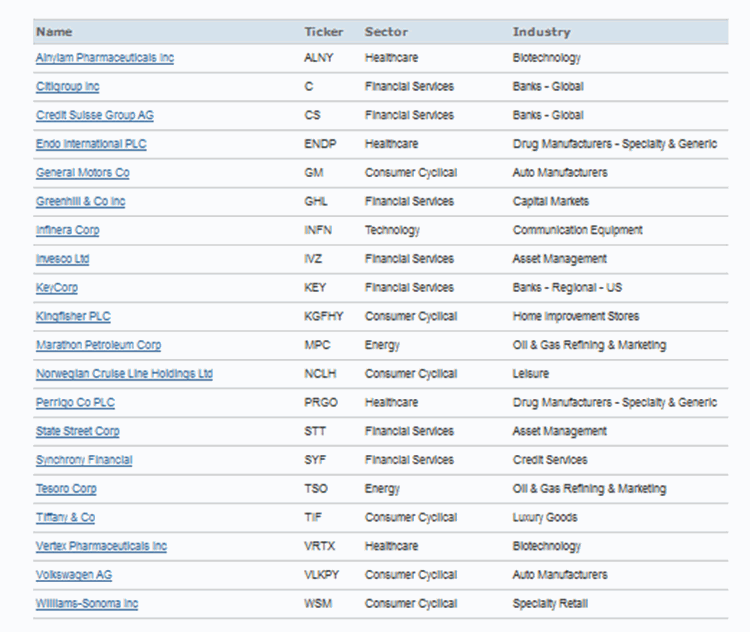Select the GM ticker cell
The width and height of the screenshot is (750, 632).
point(314,173)
